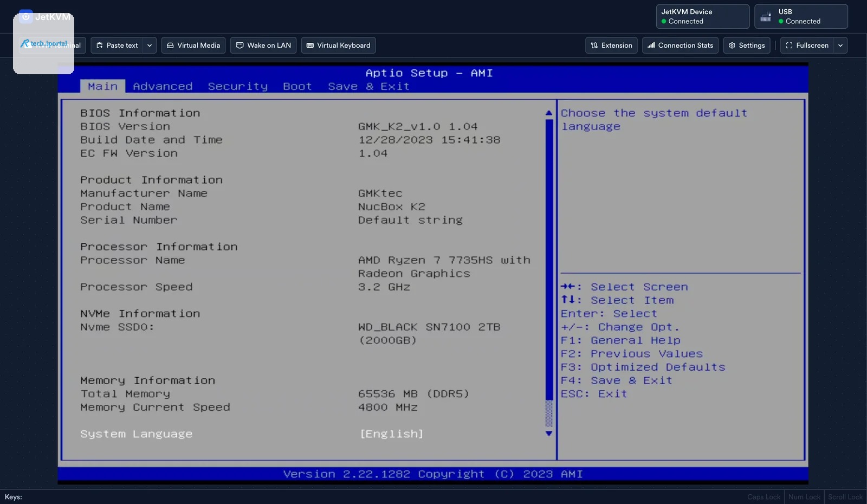Click the EC FW Version label
867x504 pixels.
[x=129, y=153]
